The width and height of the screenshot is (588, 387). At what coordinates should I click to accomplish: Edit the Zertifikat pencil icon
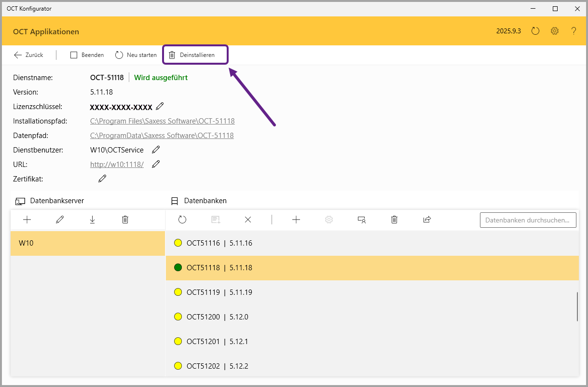click(102, 179)
